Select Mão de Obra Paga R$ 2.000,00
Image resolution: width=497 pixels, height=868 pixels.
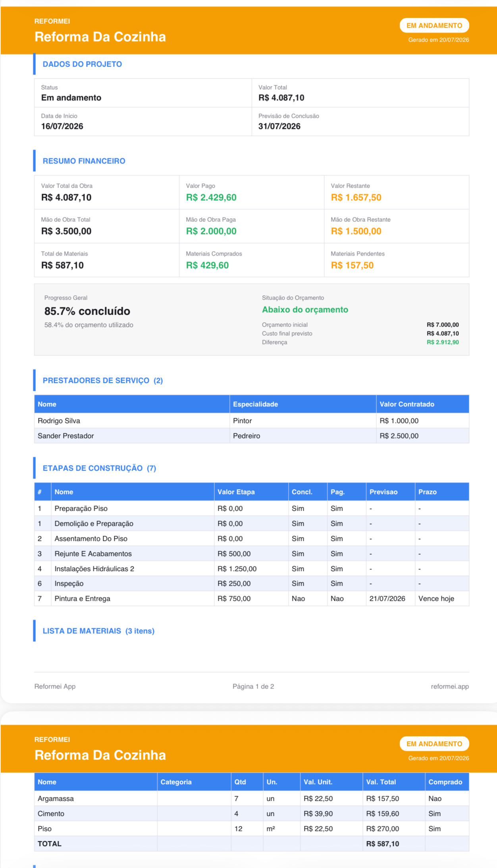[211, 231]
